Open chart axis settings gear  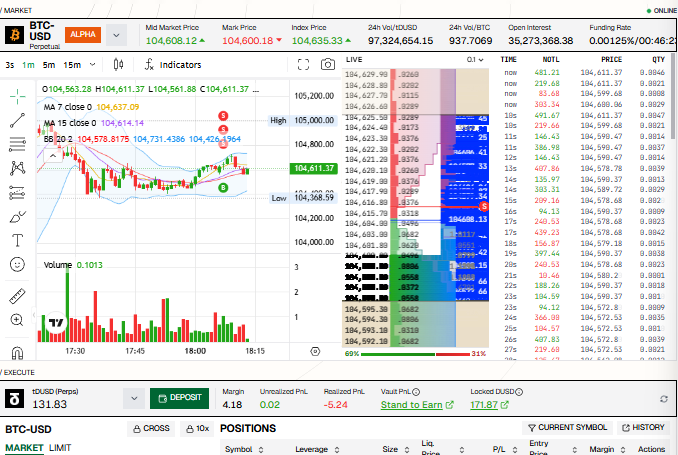315,351
